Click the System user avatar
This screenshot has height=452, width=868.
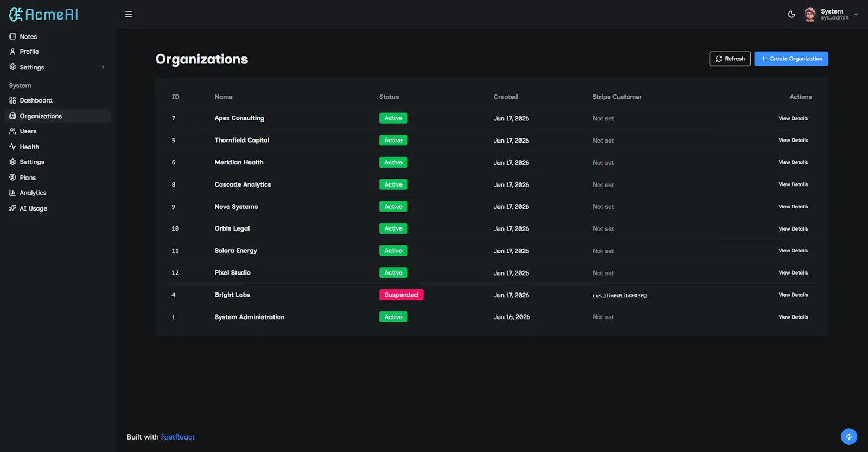pos(810,14)
